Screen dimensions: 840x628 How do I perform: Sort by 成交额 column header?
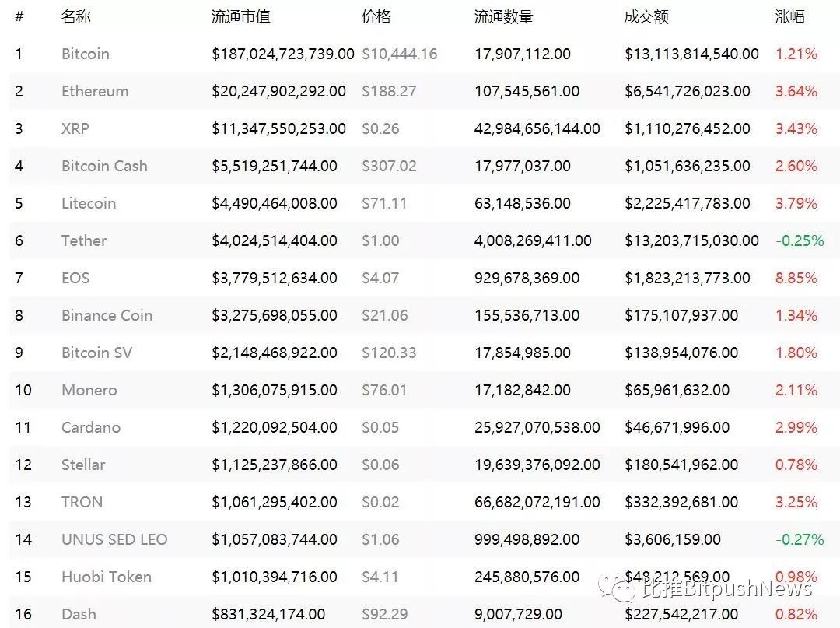(x=646, y=16)
